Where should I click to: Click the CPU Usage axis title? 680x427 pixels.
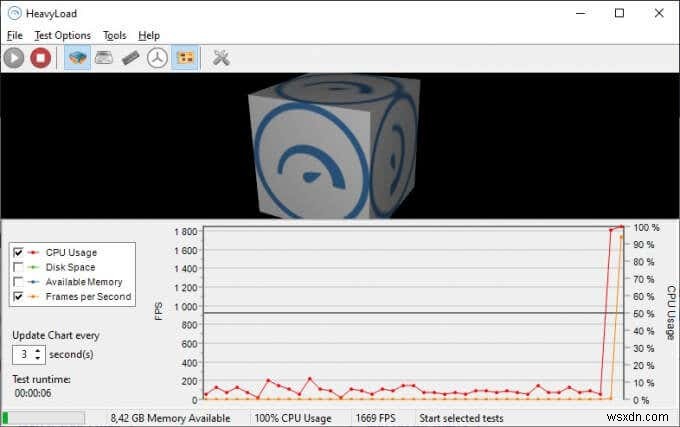click(x=671, y=313)
